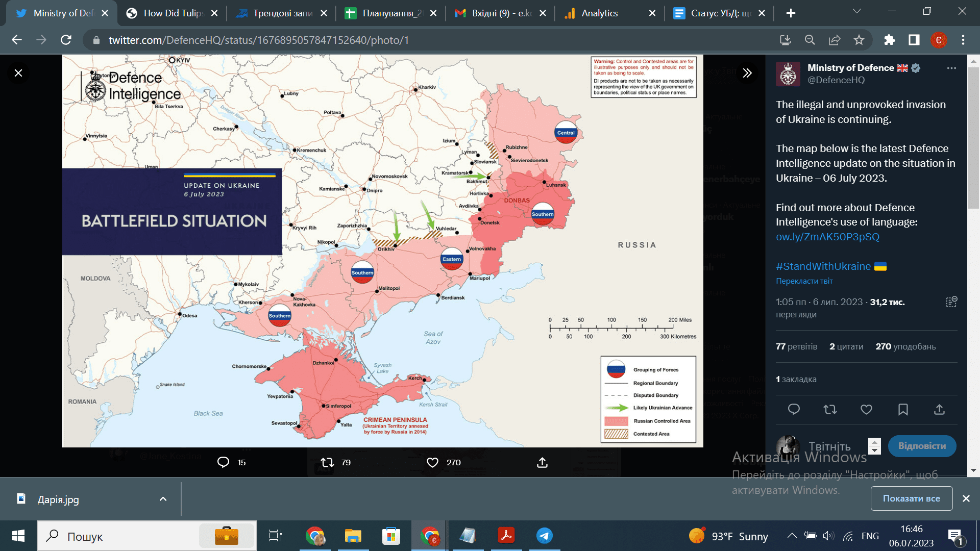
Task: Toggle the browser side panel icon
Action: coord(914,40)
